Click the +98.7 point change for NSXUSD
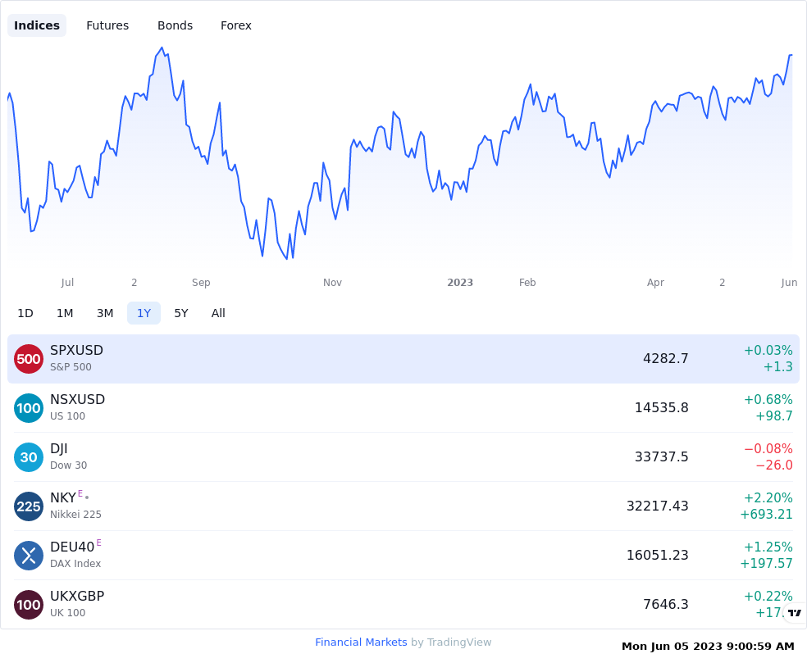 [774, 416]
